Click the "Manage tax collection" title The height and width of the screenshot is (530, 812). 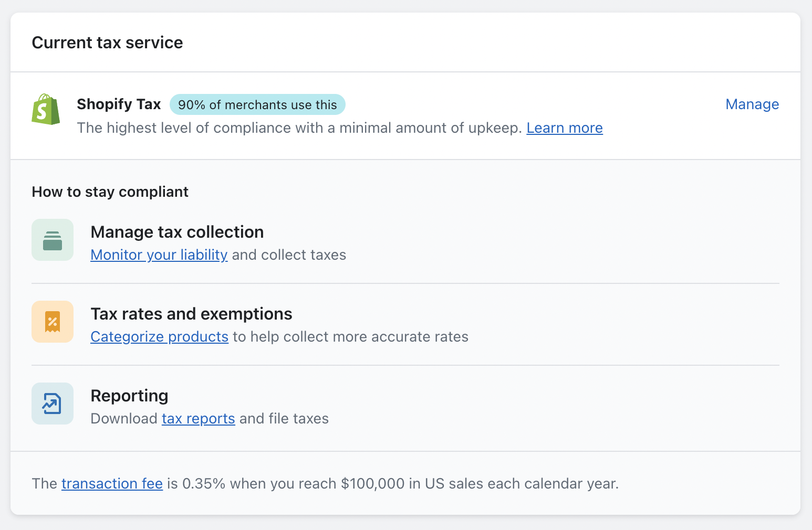click(177, 232)
